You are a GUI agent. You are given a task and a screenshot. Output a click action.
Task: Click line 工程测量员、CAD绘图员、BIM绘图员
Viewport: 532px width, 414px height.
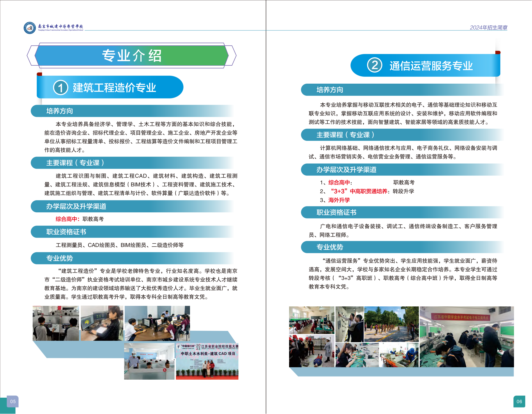(120, 245)
